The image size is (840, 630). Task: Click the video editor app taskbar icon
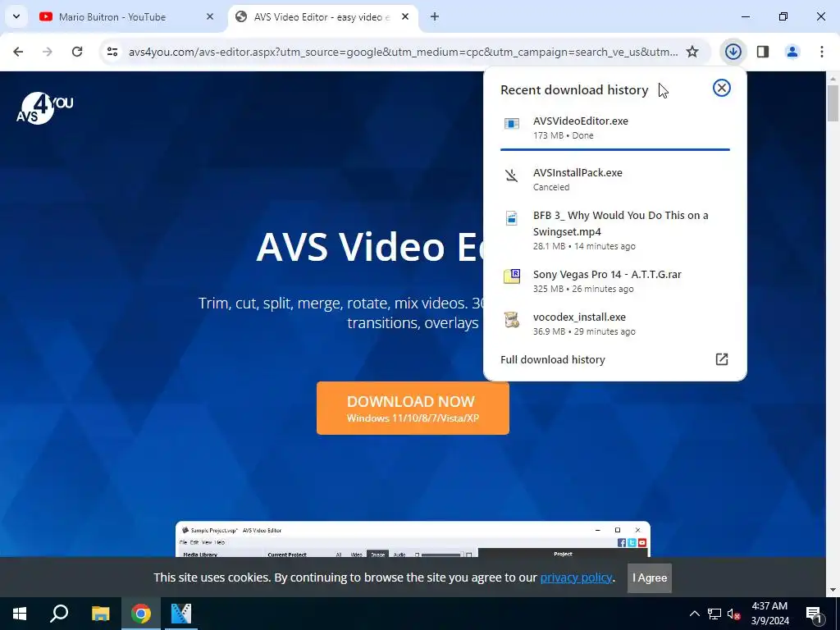click(x=181, y=614)
